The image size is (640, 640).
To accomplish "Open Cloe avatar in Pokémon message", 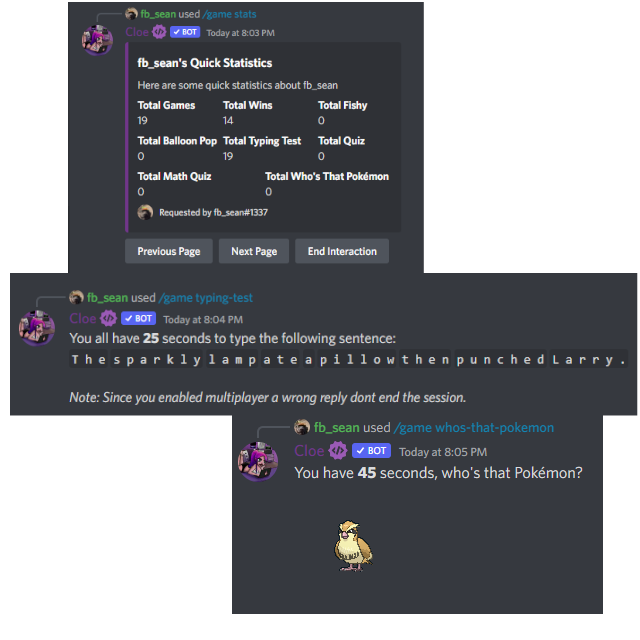I will pos(258,461).
